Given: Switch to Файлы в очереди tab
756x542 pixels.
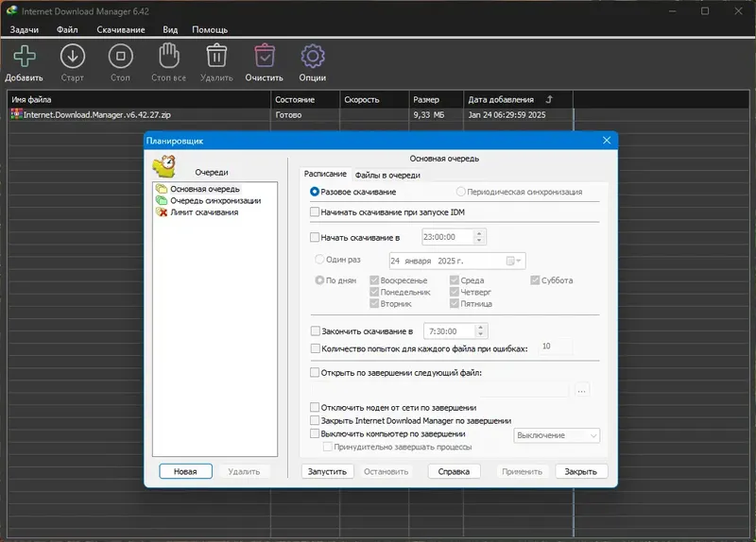Looking at the screenshot, I should click(x=387, y=176).
